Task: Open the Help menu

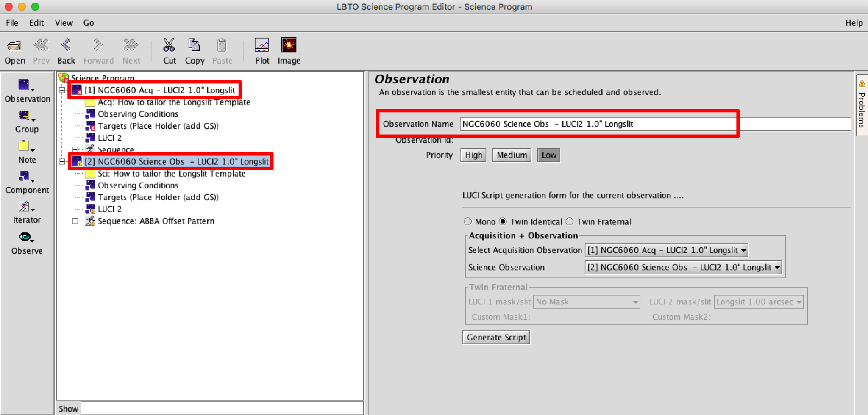Action: click(x=854, y=23)
